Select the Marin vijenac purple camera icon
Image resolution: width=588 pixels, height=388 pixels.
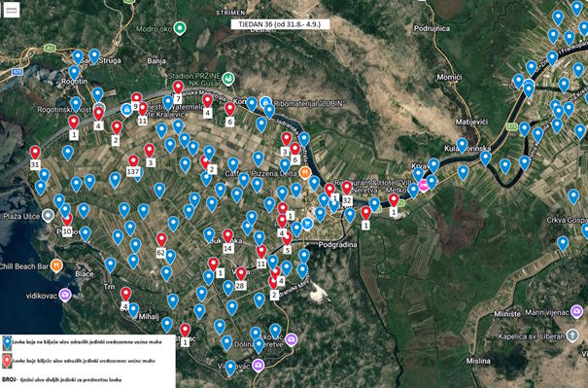point(576,311)
